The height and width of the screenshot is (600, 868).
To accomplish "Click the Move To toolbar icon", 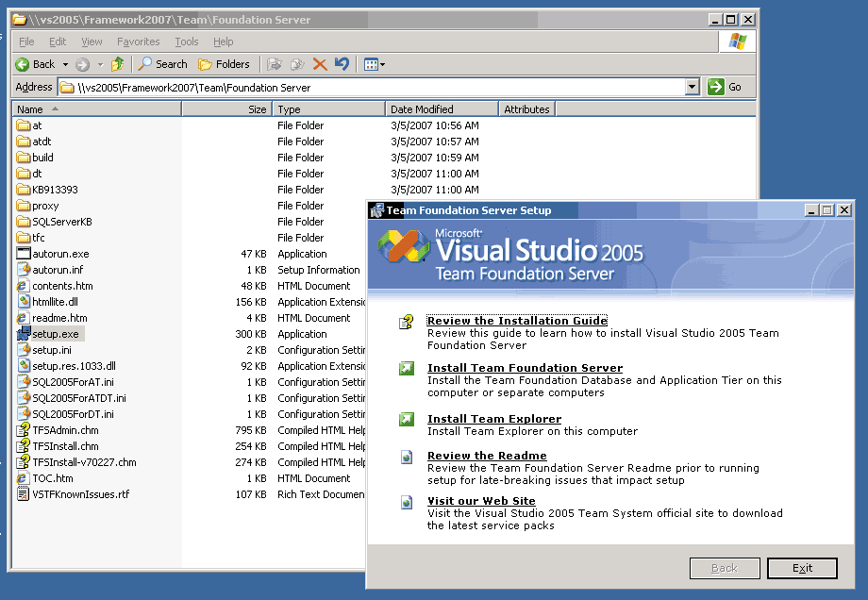I will (275, 64).
